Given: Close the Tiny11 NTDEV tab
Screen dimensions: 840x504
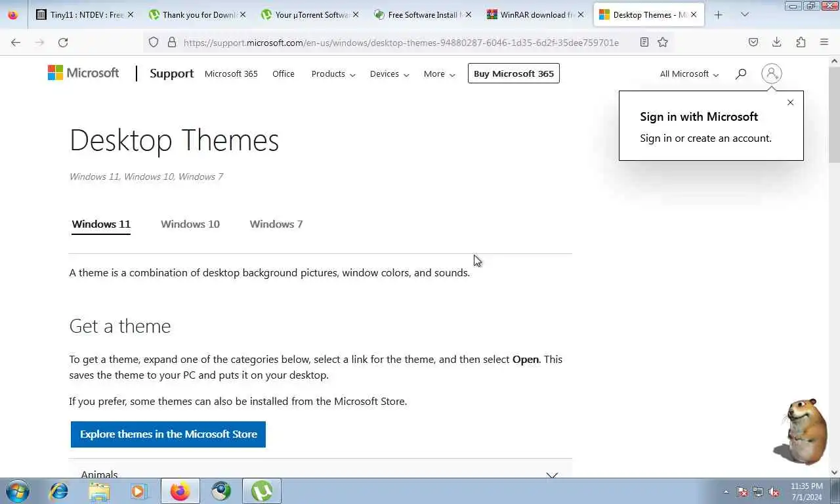Looking at the screenshot, I should [130, 14].
